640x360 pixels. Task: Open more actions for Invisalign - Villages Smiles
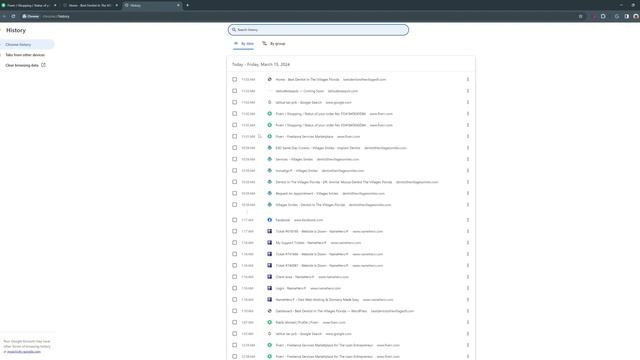(x=468, y=171)
